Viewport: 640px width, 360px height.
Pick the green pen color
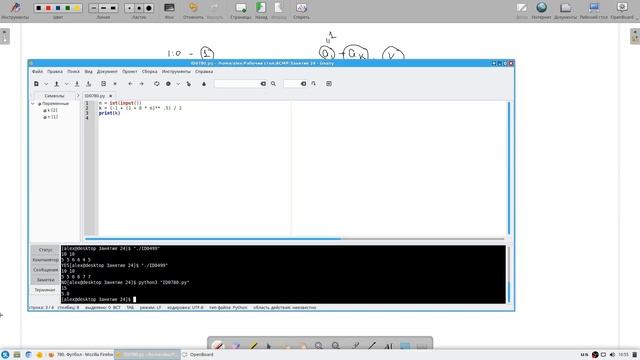pos(68,8)
